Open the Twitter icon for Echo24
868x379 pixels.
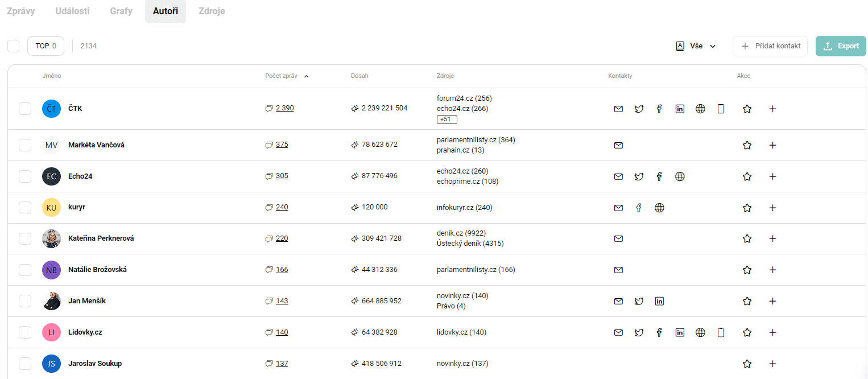[639, 176]
